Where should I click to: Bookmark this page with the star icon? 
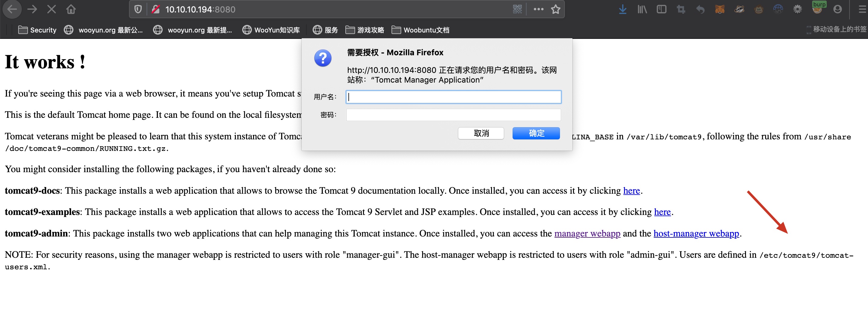[x=556, y=9]
